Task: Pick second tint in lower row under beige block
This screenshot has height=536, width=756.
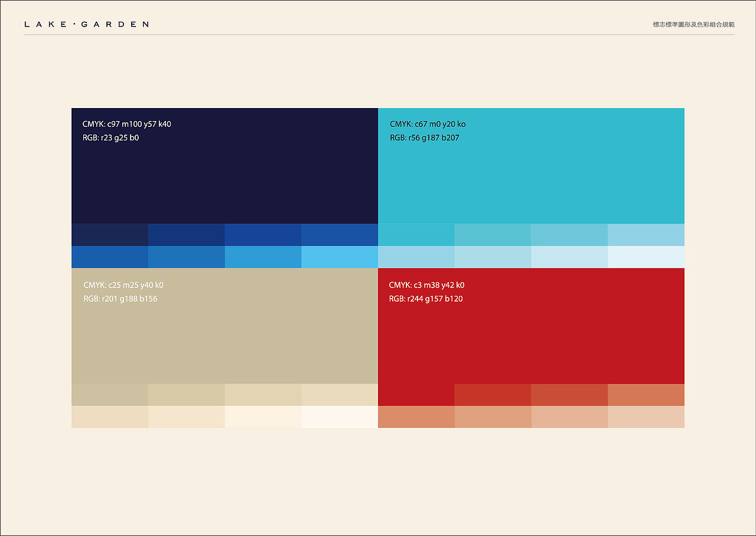Action: pyautogui.click(x=187, y=417)
